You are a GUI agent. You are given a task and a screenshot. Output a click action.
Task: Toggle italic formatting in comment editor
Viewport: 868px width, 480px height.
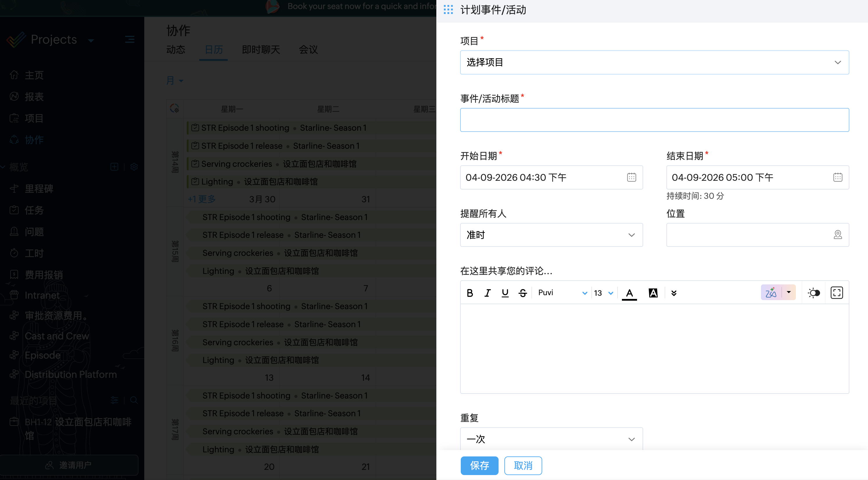487,293
